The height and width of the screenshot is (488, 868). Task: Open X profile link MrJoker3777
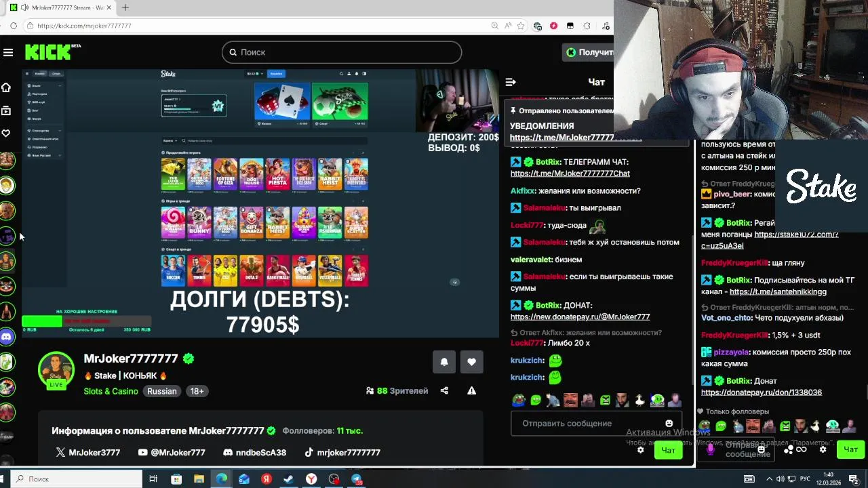(87, 452)
